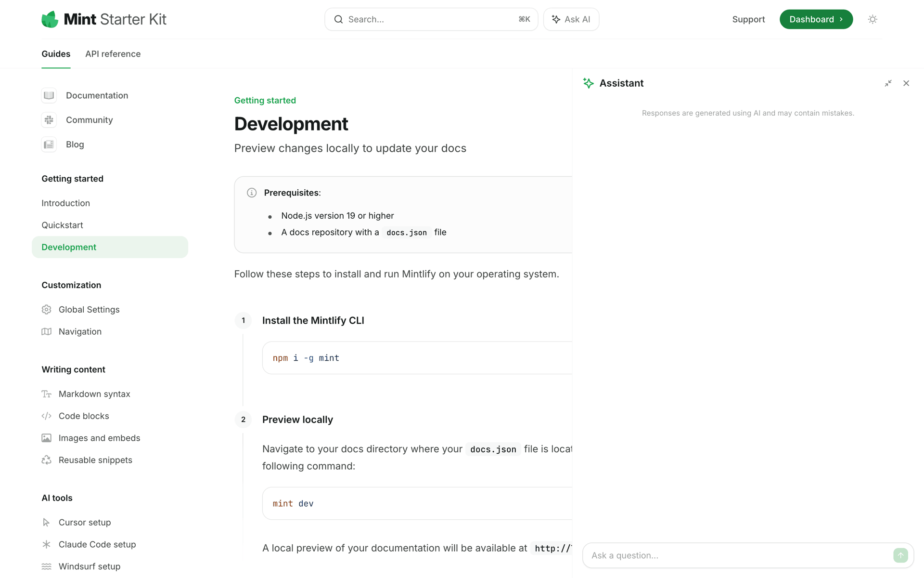Collapse the Assistant panel with shrink icon

[888, 83]
